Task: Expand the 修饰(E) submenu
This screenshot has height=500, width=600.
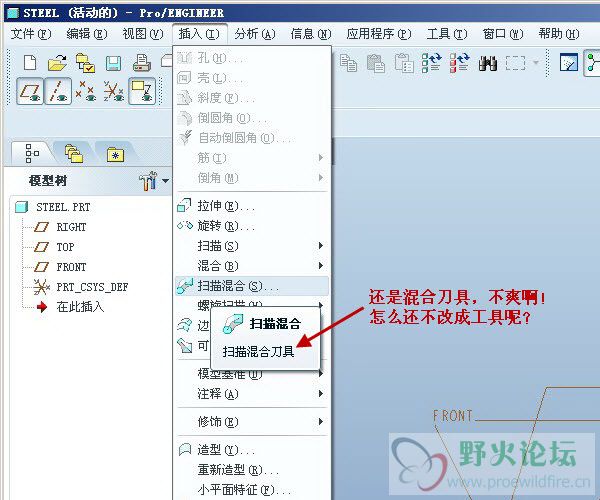Action: [x=252, y=422]
